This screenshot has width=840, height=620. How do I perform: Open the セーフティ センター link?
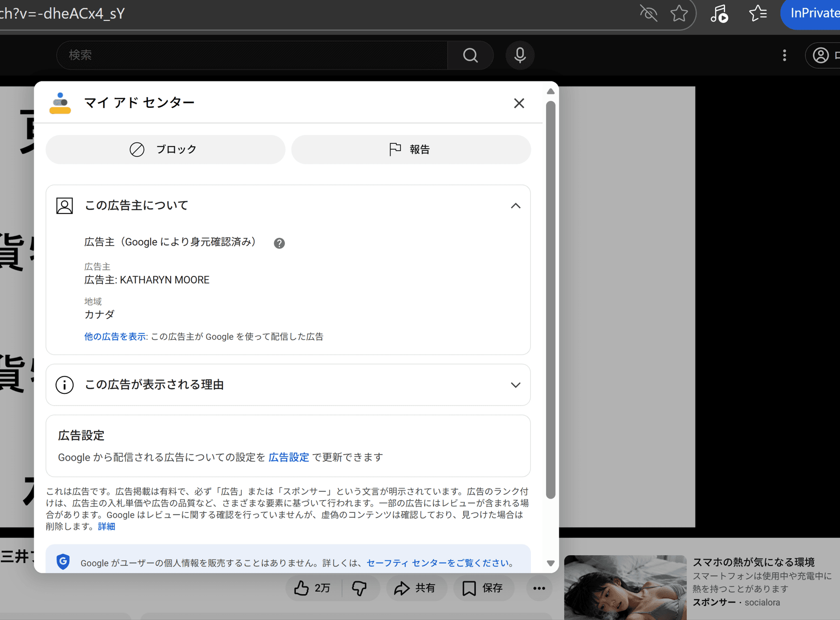[437, 563]
